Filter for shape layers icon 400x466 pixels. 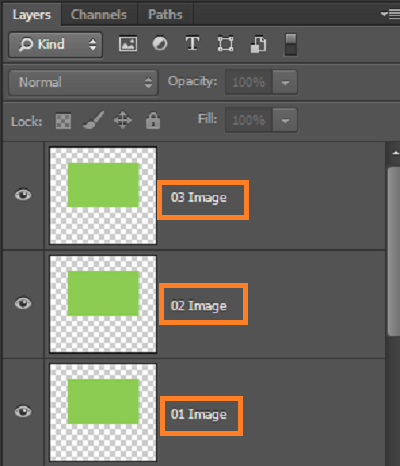[x=225, y=44]
